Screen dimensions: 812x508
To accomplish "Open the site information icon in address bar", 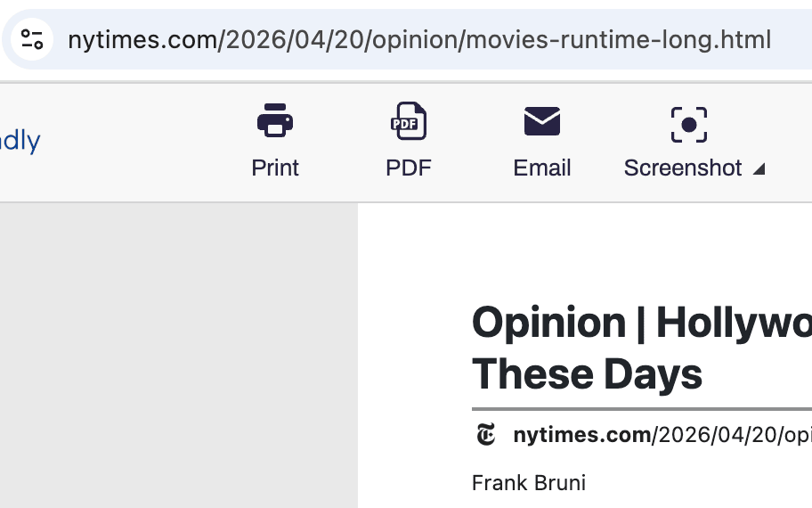I will 32,39.
